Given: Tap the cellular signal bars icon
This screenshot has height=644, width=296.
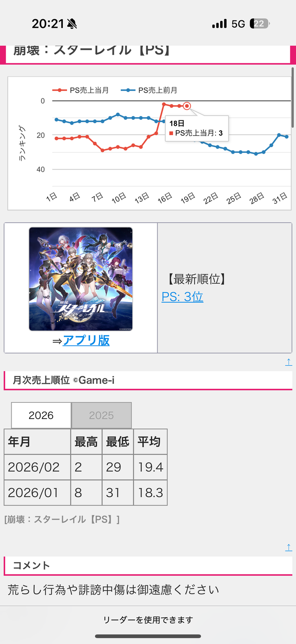Looking at the screenshot, I should (x=219, y=24).
